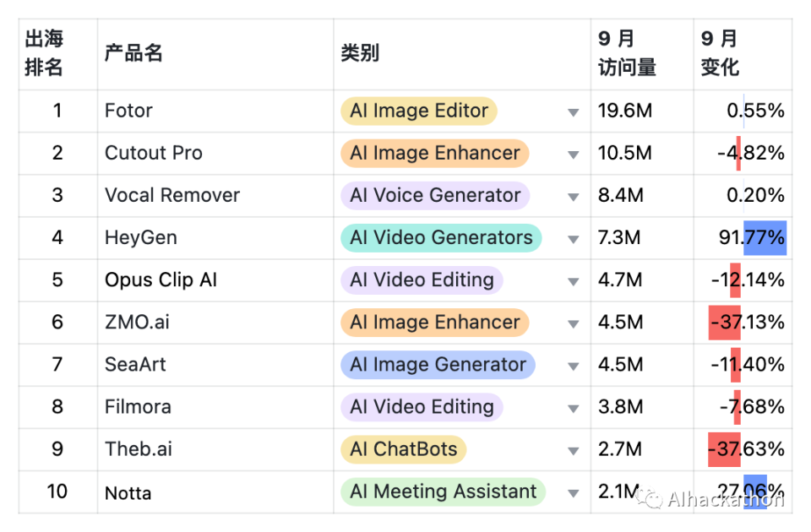The image size is (811, 532).
Task: Select the 9月变化 column header
Action: click(720, 53)
